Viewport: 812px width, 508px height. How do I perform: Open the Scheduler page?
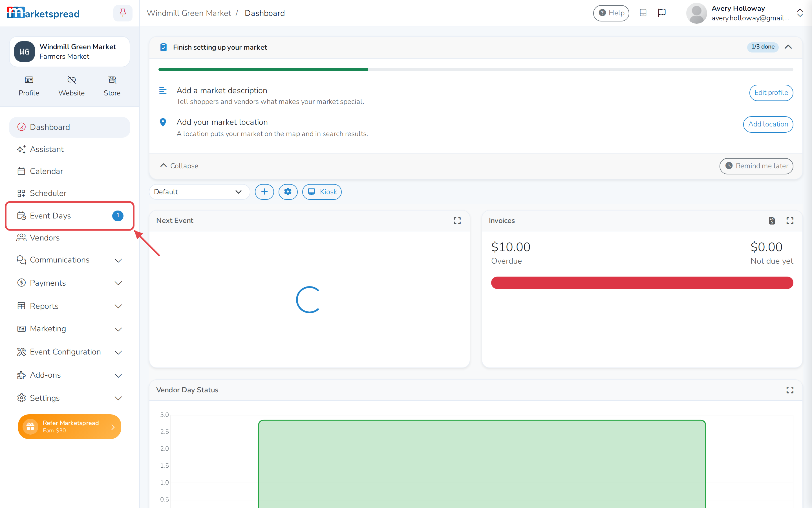tap(69, 193)
